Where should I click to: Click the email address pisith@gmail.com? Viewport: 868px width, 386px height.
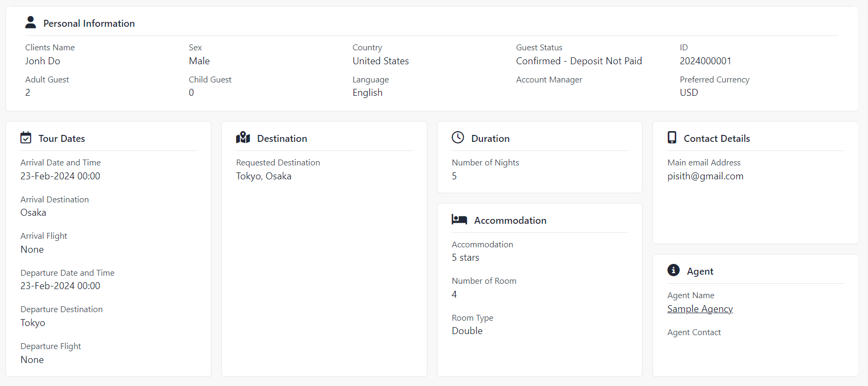pyautogui.click(x=705, y=176)
